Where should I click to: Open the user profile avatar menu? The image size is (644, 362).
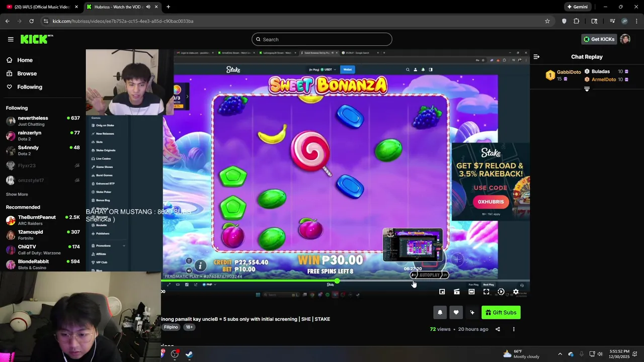[x=625, y=39]
